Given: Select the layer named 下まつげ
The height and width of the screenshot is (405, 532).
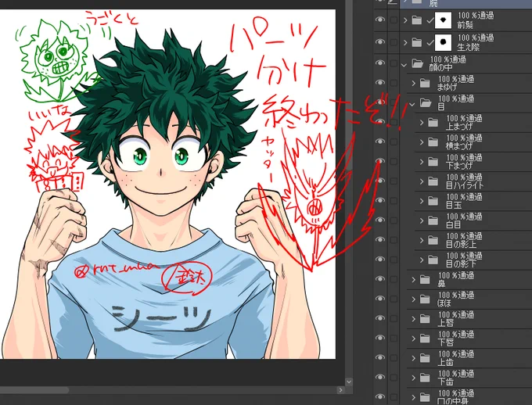Looking at the screenshot, I should [459, 166].
